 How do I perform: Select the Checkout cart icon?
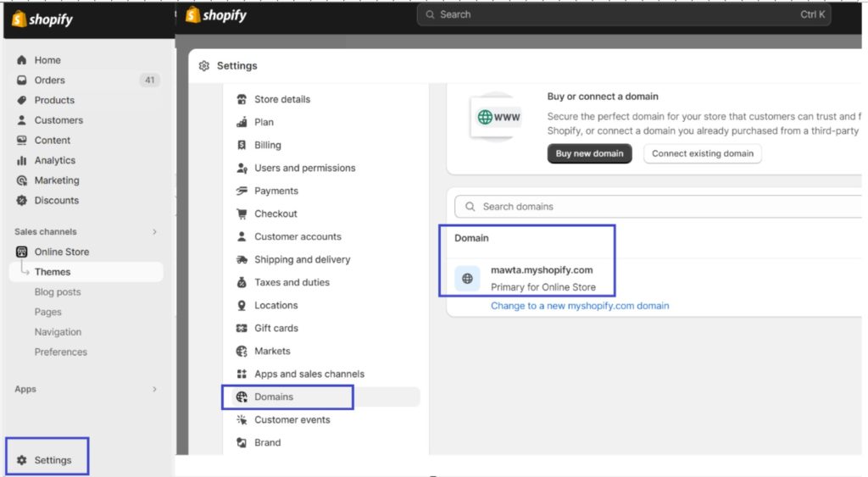(242, 214)
